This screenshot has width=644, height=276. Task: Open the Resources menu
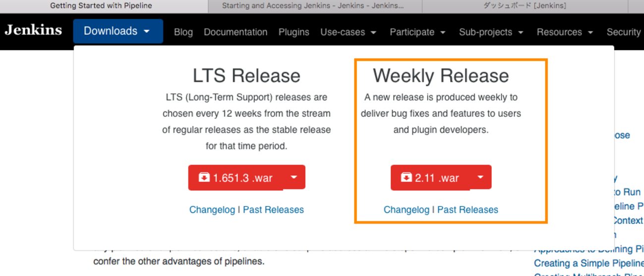[565, 32]
